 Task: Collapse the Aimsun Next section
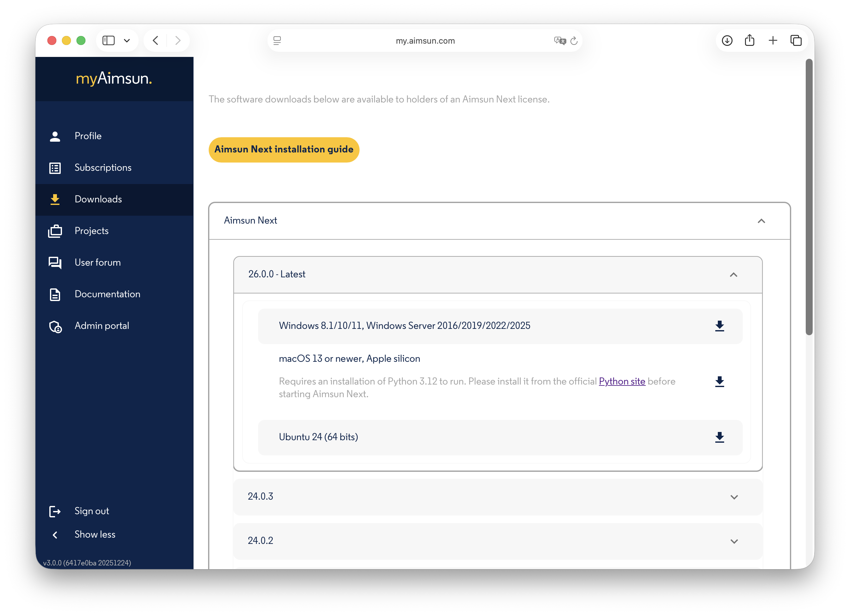pyautogui.click(x=761, y=221)
